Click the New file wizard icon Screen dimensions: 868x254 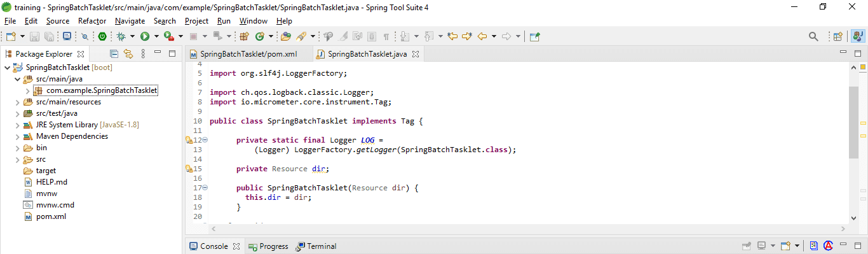pos(11,36)
